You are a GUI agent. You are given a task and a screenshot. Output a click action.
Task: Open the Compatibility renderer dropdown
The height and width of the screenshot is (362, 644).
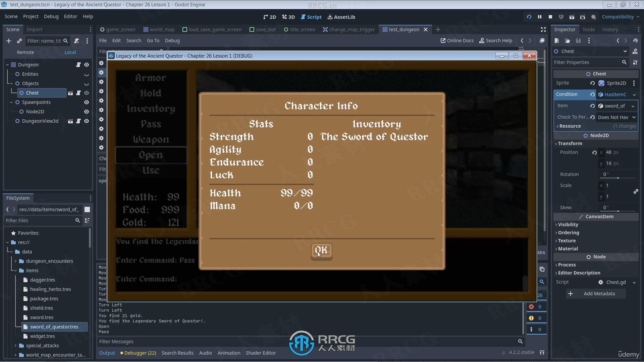point(620,17)
